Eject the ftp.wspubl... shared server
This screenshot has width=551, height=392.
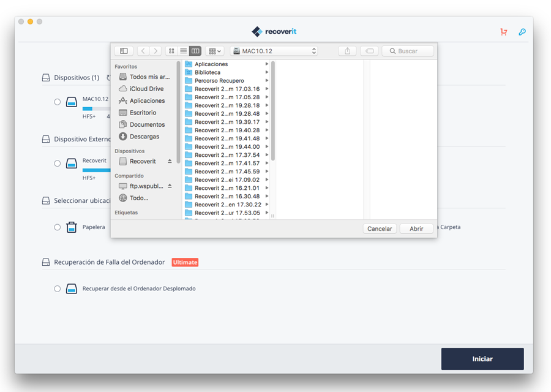(170, 186)
